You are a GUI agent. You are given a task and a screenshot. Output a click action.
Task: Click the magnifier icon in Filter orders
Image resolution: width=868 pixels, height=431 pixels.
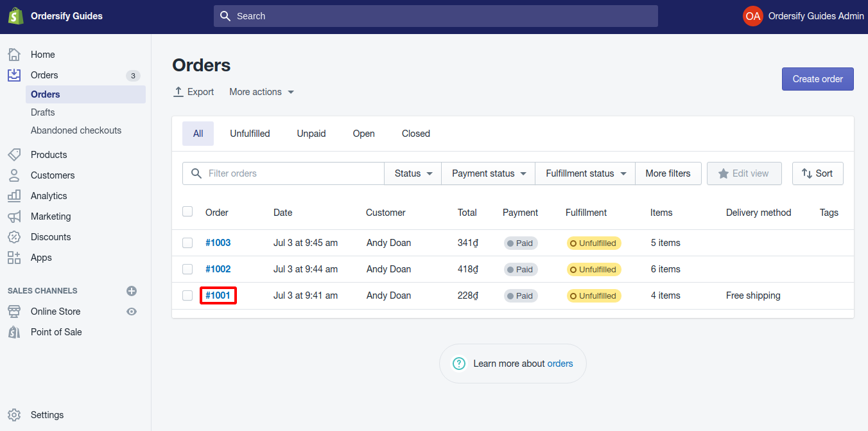196,173
